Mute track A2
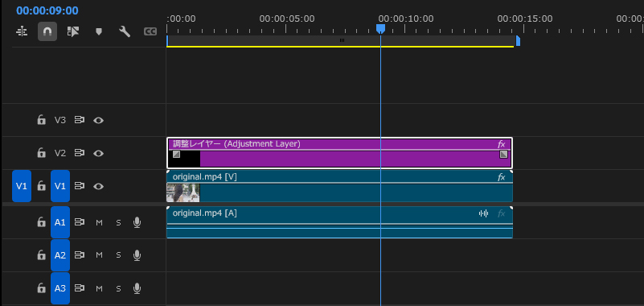This screenshot has width=644, height=306. tap(99, 255)
